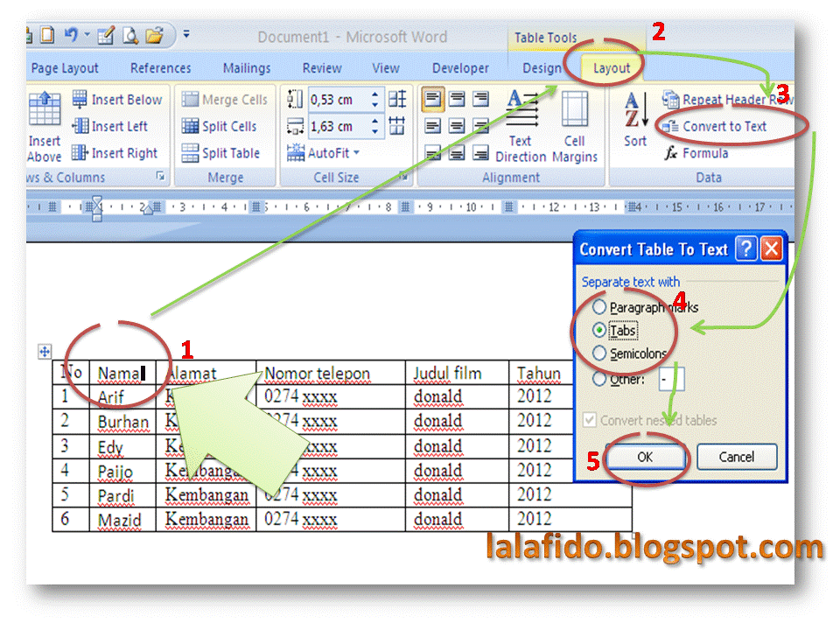Click Split Table button
The height and width of the screenshot is (630, 840).
[220, 153]
